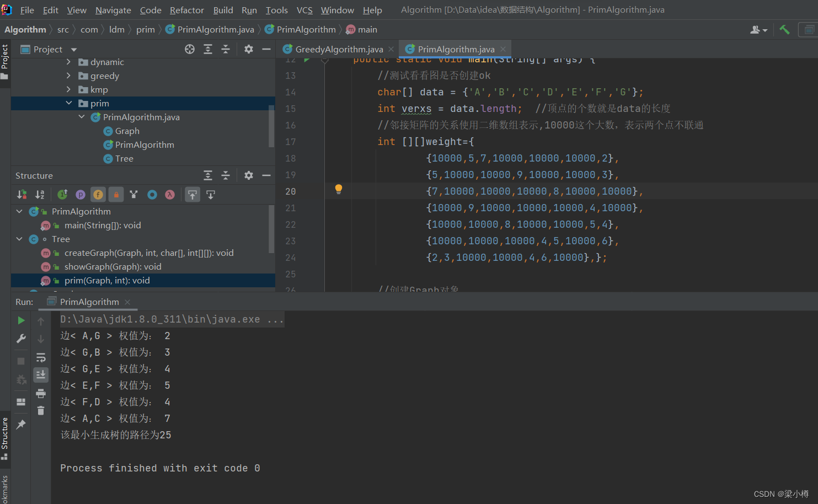Rerun PrimAlgorithm with the green play icon

[x=21, y=320]
